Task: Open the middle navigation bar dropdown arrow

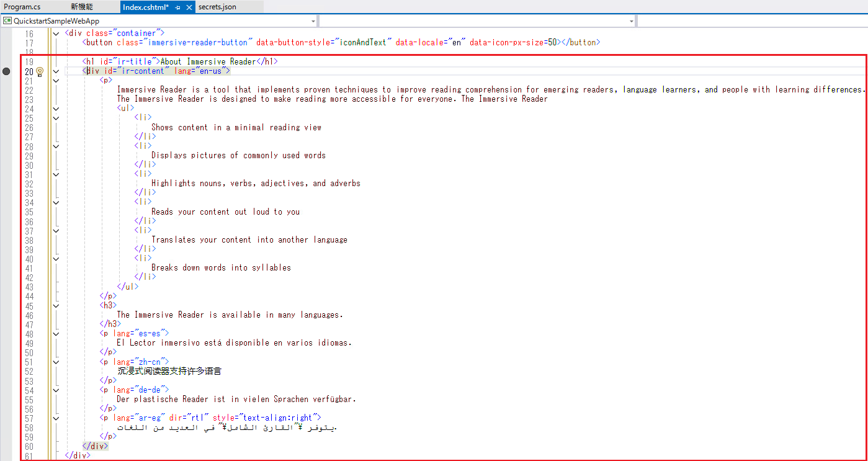Action: pyautogui.click(x=632, y=21)
